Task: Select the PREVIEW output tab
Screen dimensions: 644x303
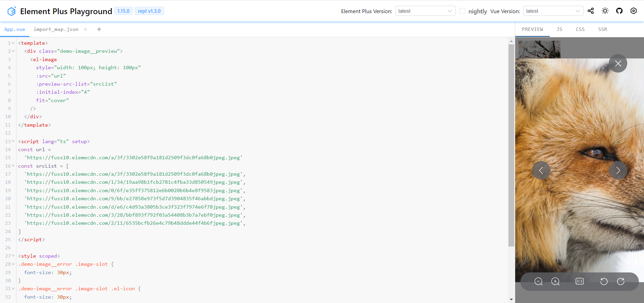Action: click(x=532, y=29)
